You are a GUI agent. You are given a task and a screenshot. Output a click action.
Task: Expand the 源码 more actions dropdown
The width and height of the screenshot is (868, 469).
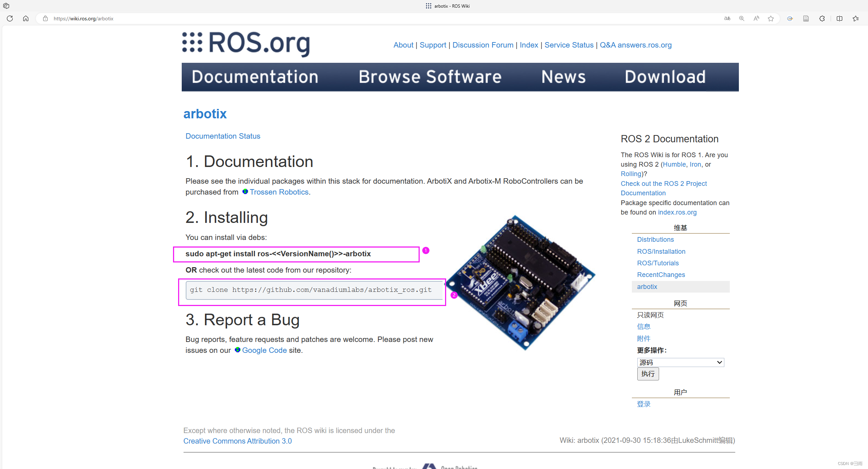pos(680,362)
